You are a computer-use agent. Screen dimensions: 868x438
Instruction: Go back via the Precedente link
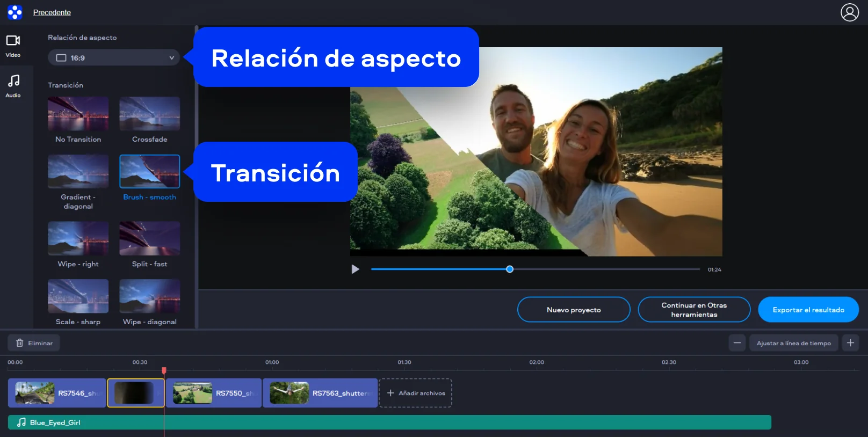(52, 12)
